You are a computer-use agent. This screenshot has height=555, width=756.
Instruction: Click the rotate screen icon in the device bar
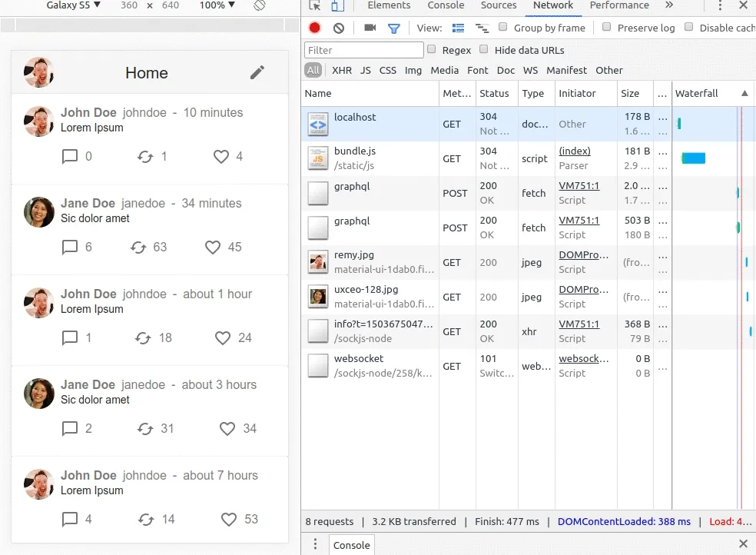pyautogui.click(x=260, y=5)
